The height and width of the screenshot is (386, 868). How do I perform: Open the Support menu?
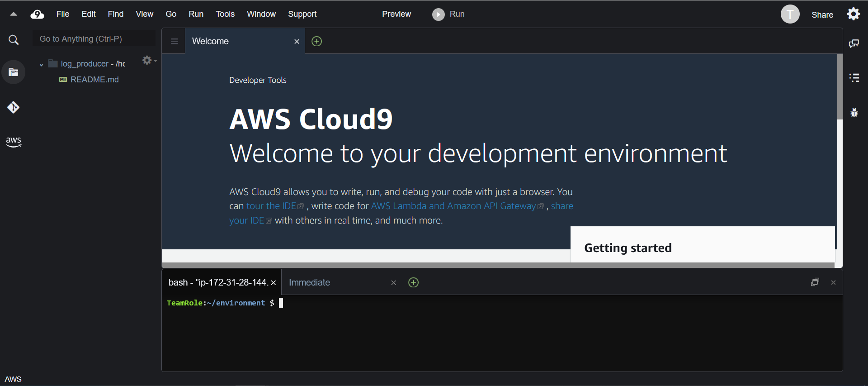pyautogui.click(x=302, y=14)
